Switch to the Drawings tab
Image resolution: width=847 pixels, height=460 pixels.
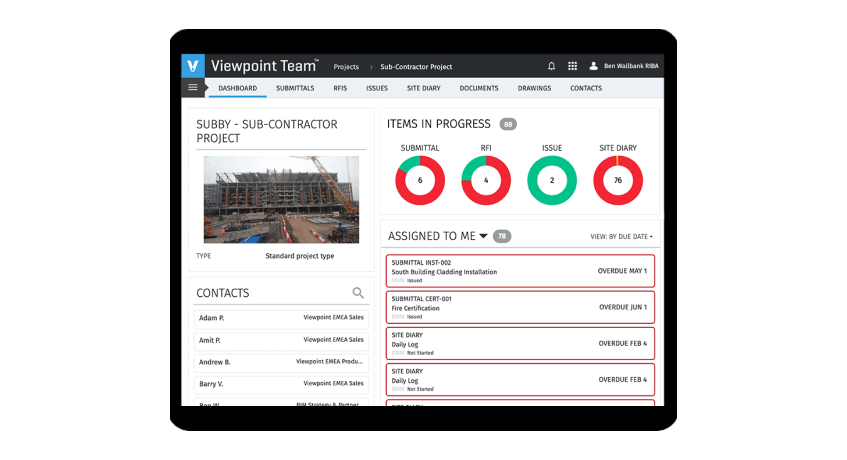(x=534, y=88)
